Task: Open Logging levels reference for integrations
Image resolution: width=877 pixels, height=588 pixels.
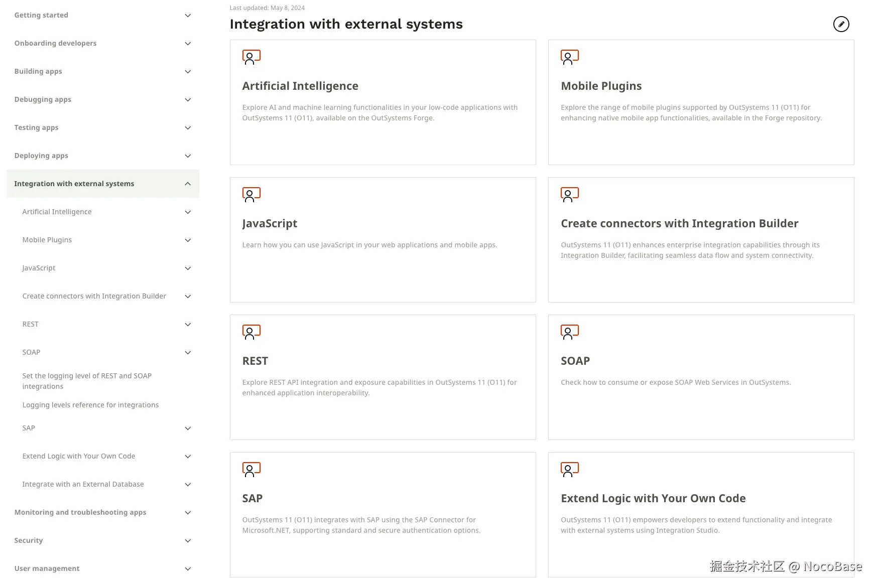Action: coord(90,405)
